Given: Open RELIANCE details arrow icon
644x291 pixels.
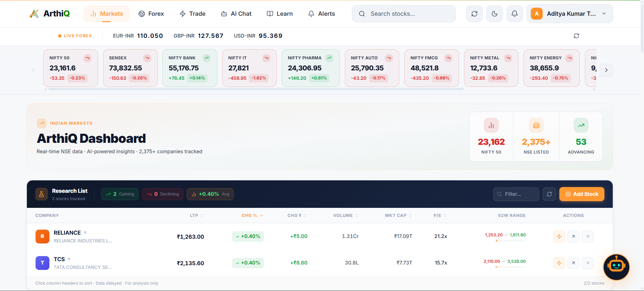Looking at the screenshot, I should [573, 236].
